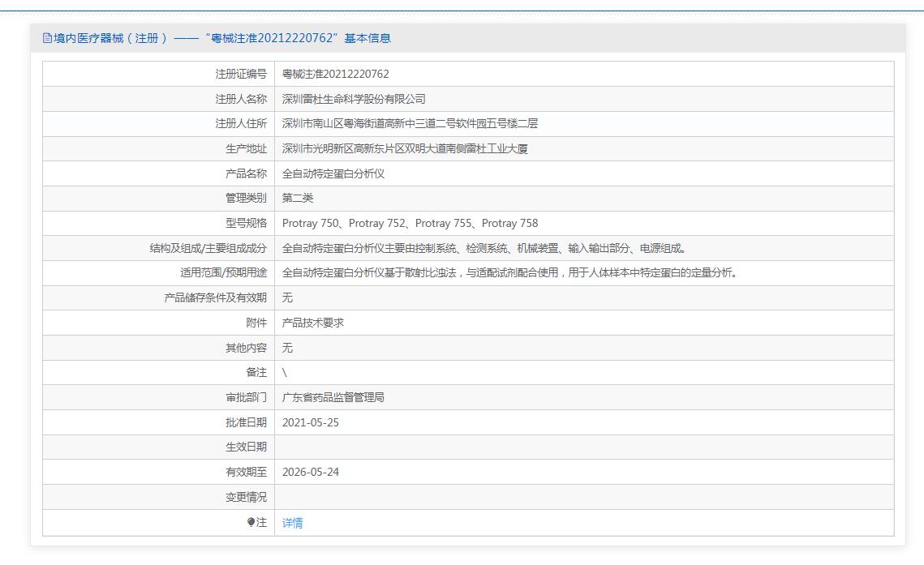The image size is (924, 565).
Task: Open the 详情 link
Action: pos(292,523)
